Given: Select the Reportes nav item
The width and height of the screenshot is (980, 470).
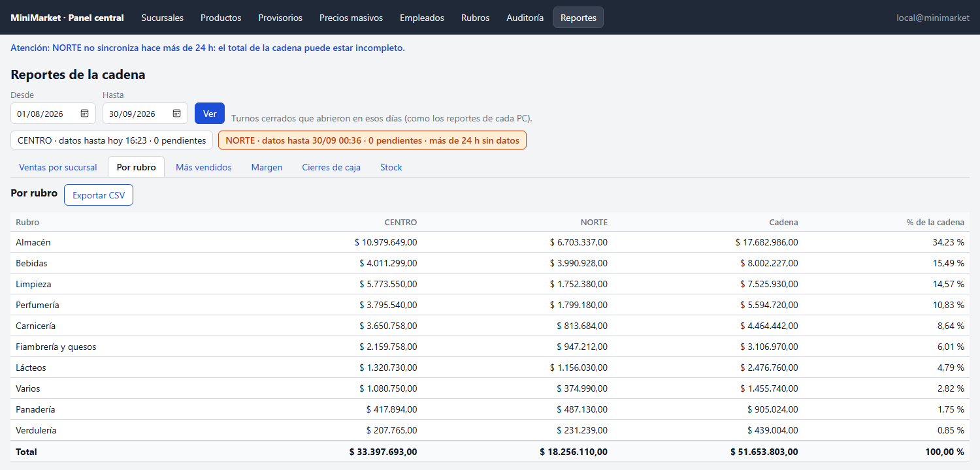Looking at the screenshot, I should coord(578,18).
